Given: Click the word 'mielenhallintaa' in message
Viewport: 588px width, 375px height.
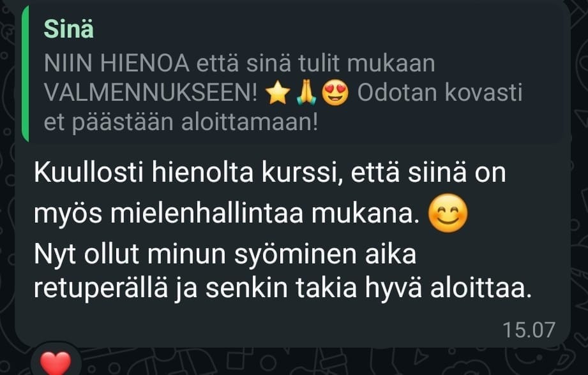Looking at the screenshot, I should pyautogui.click(x=207, y=214).
